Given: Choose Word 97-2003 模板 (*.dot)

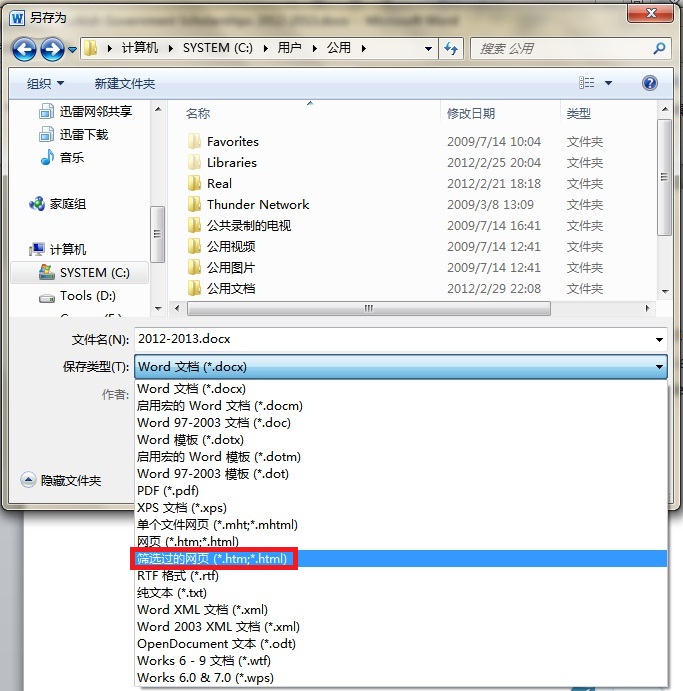Looking at the screenshot, I should click(x=401, y=474).
